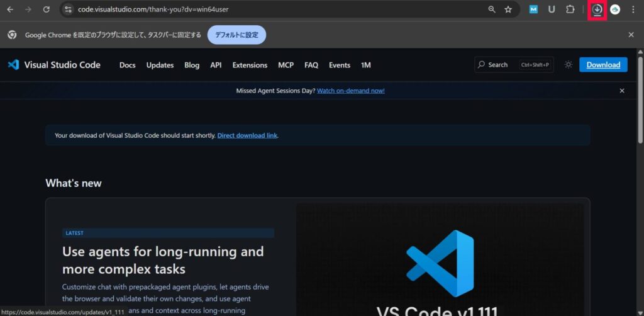Bookmark this page with the star icon

(508, 9)
